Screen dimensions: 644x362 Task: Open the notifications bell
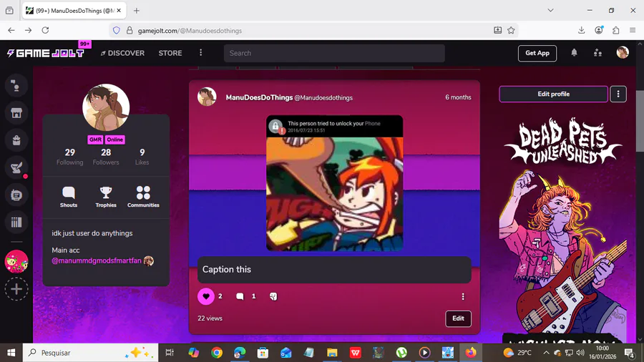[574, 52]
